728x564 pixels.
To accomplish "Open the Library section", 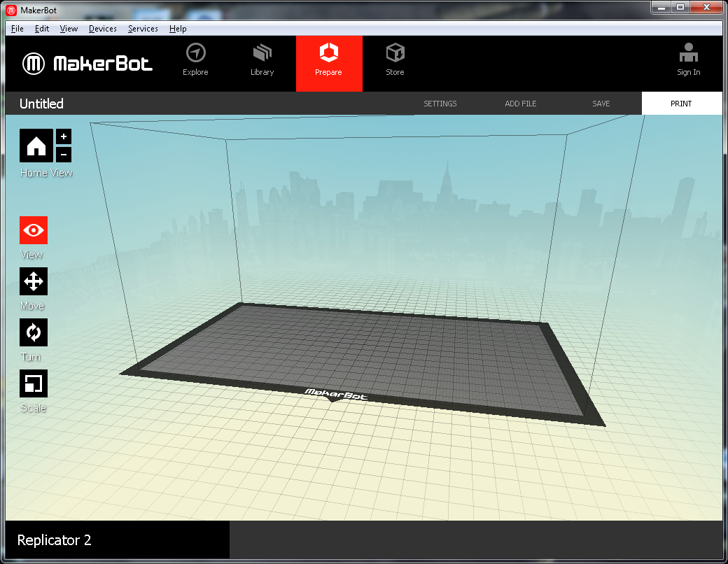I will (x=262, y=60).
